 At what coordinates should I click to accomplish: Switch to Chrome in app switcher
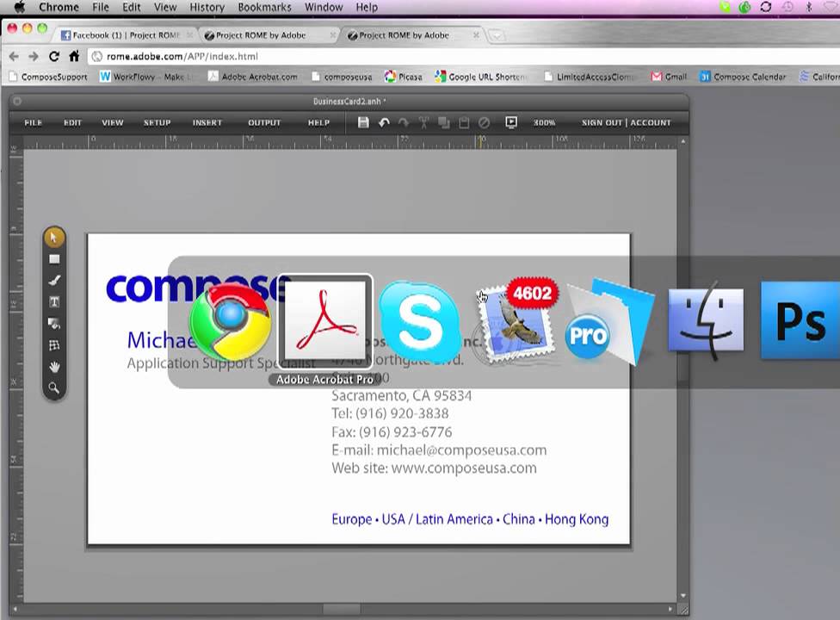point(231,321)
